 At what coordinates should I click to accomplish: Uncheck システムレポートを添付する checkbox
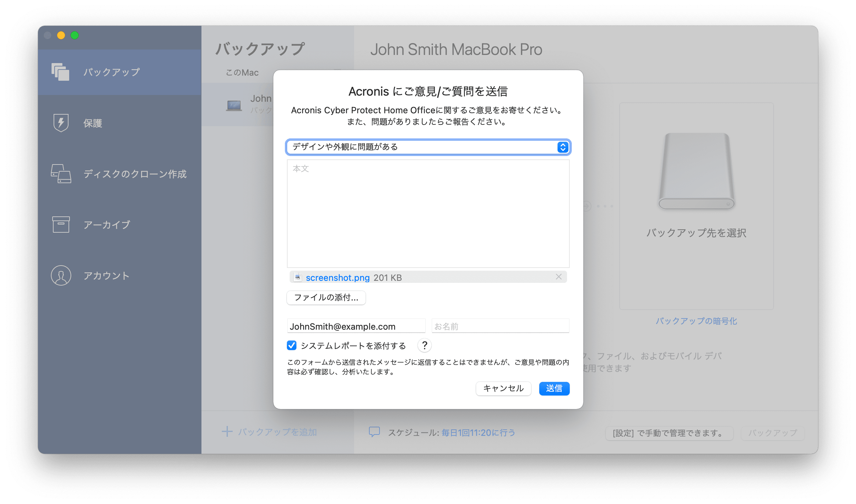coord(291,345)
